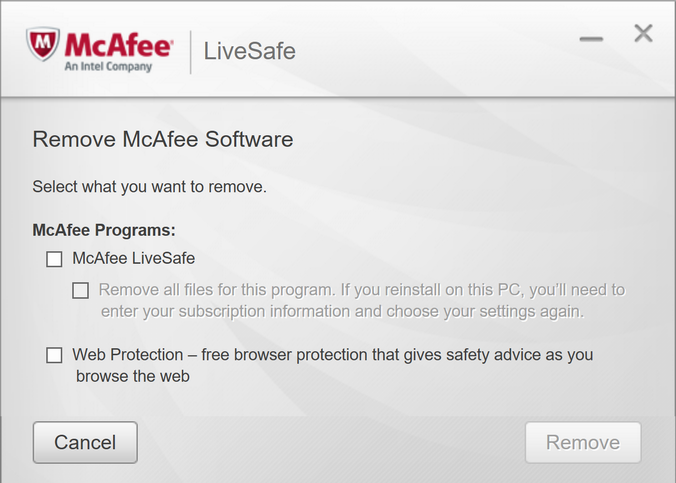
Task: Close the McAfee LiveSafe dialog
Action: pyautogui.click(x=643, y=34)
